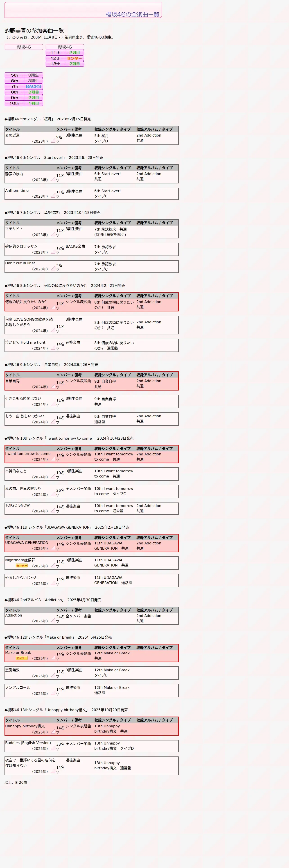Click the pink triangle icon for Don't cut in line!
The image size is (289, 868).
[x=53, y=268]
